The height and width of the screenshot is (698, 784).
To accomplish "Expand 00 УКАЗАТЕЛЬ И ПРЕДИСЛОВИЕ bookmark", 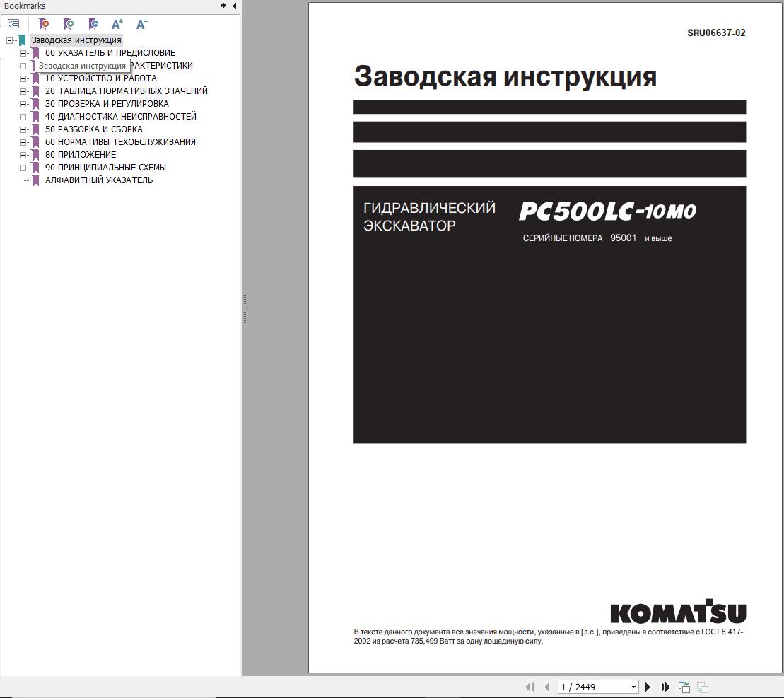I will (x=23, y=53).
